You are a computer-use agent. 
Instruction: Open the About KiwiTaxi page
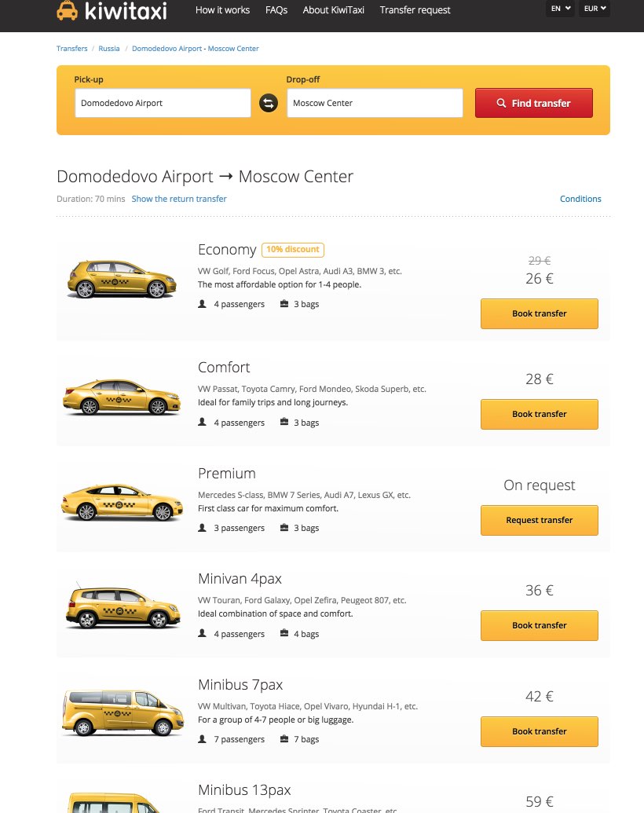(334, 10)
